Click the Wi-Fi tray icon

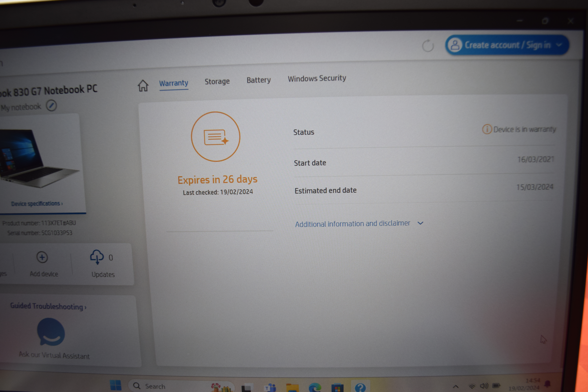click(x=472, y=386)
